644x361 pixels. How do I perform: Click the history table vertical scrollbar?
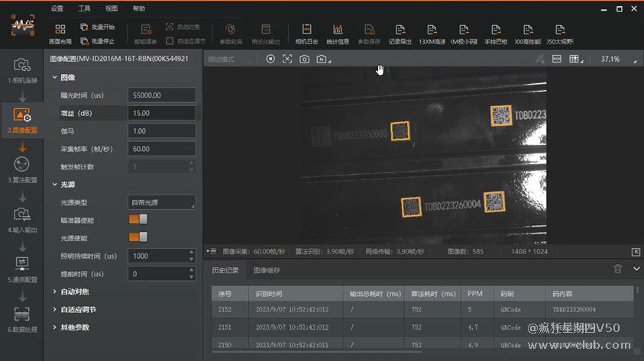(637, 289)
